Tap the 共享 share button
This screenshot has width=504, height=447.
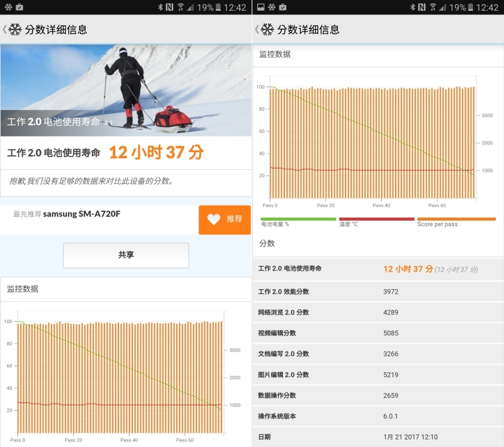(x=126, y=255)
